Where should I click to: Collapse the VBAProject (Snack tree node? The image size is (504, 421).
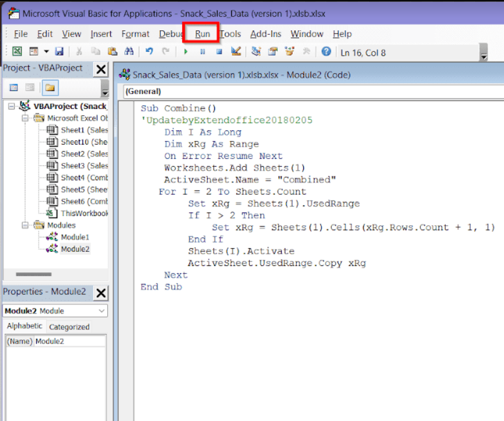[x=12, y=106]
